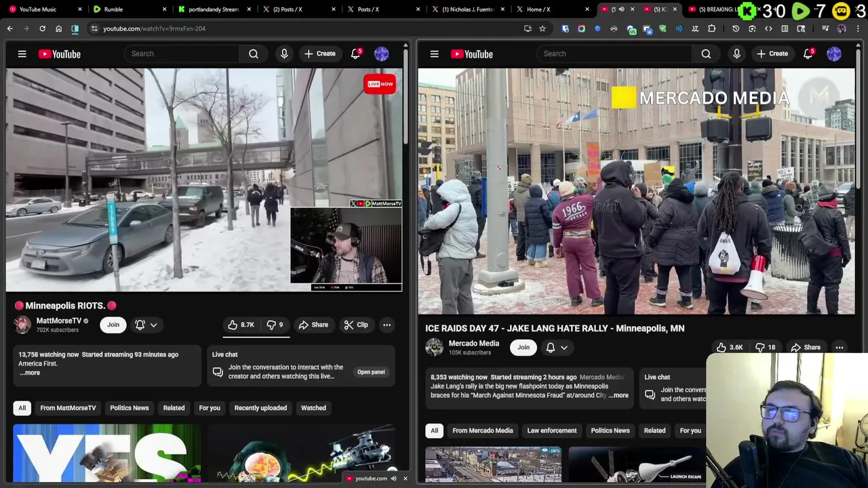Screen dimensions: 868x488
Task: Like the ICE RAIDS DAY 47 stream (3.6K)
Action: (x=730, y=347)
